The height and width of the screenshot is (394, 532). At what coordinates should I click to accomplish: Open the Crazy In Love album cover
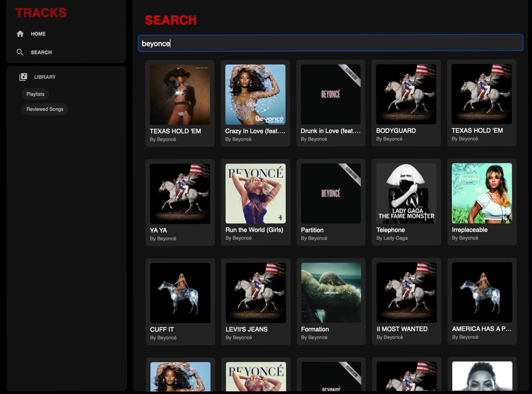tap(255, 94)
